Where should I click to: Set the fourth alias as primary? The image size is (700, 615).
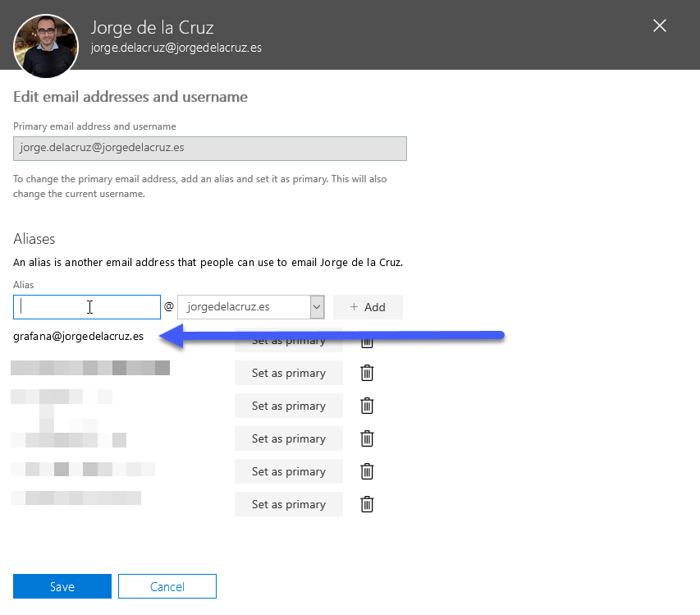coord(289,438)
